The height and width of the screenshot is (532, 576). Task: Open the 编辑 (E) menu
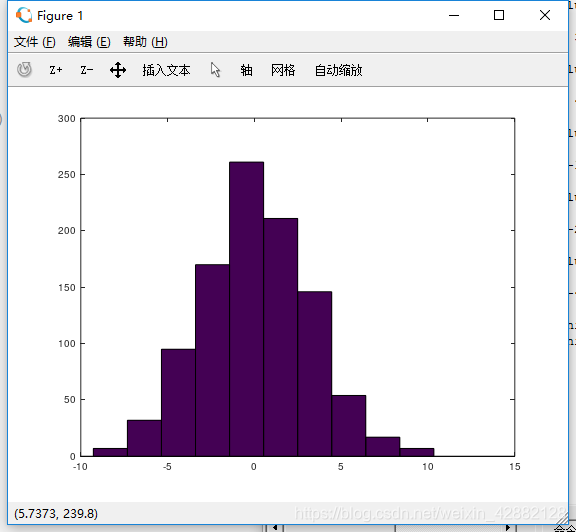coord(89,42)
